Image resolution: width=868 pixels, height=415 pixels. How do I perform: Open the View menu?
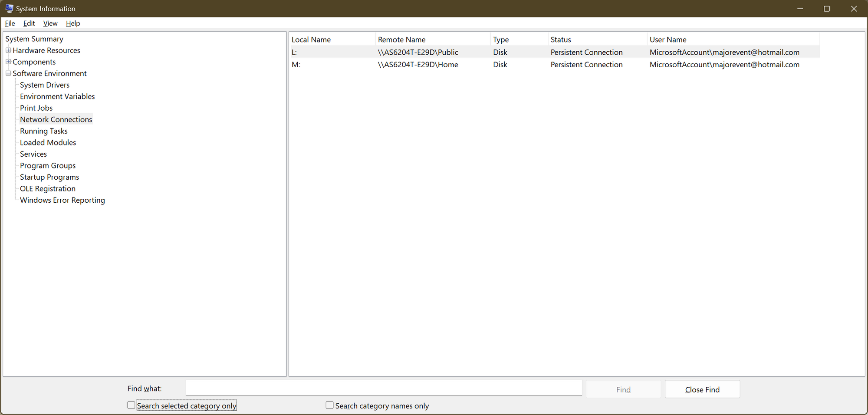[x=50, y=23]
